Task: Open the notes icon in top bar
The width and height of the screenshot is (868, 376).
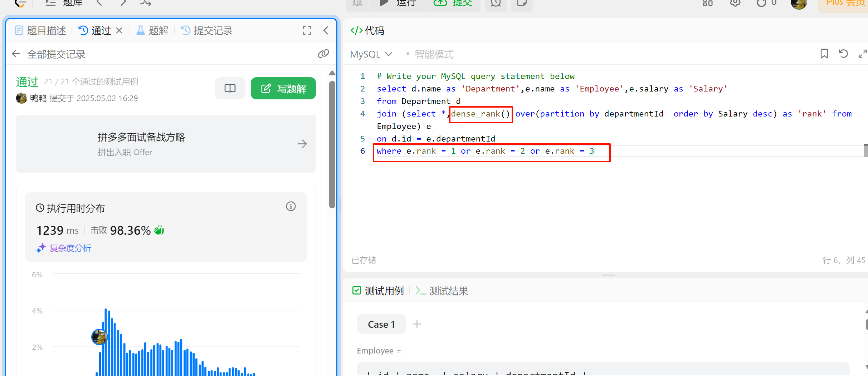Action: pos(522,4)
